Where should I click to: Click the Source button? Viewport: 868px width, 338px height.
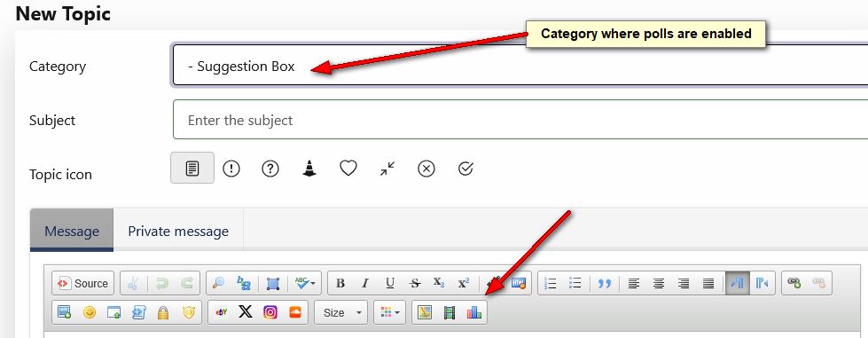pos(83,283)
